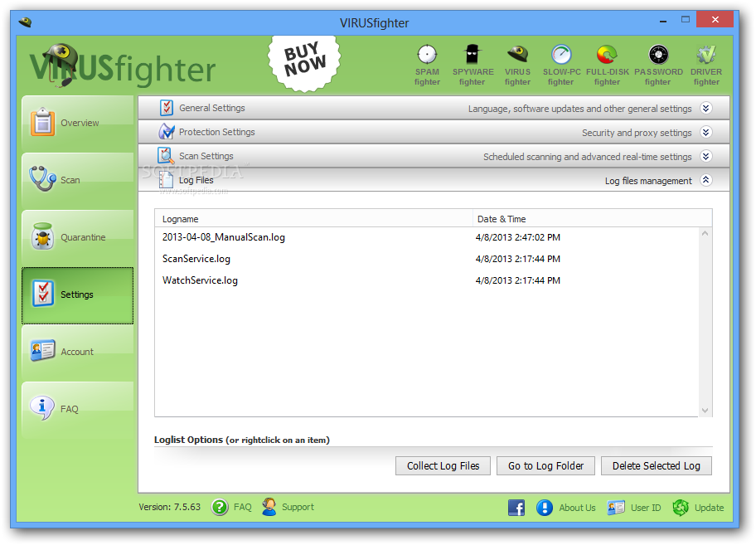The height and width of the screenshot is (545, 756).
Task: Switch to the Scan tab label
Action: [x=70, y=180]
